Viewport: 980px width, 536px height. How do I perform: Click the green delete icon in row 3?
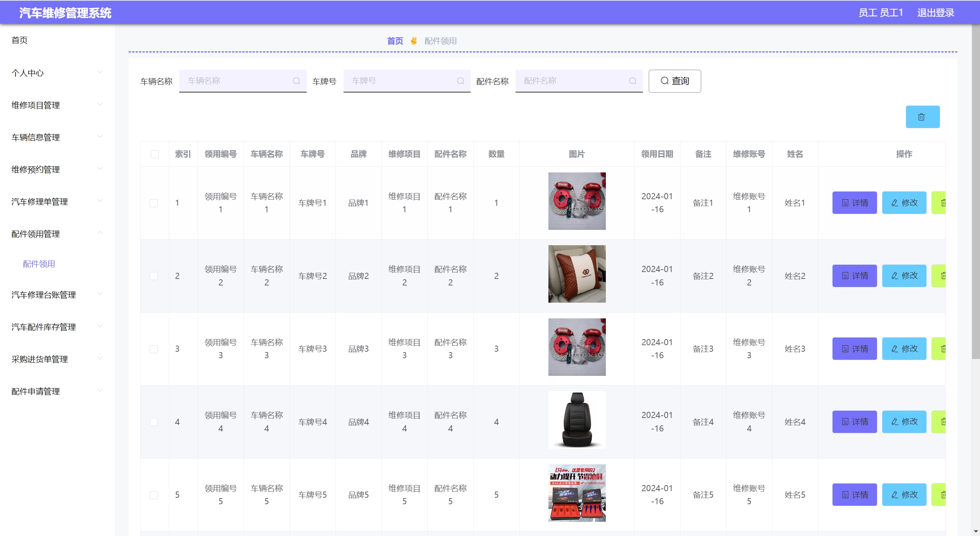tap(940, 349)
